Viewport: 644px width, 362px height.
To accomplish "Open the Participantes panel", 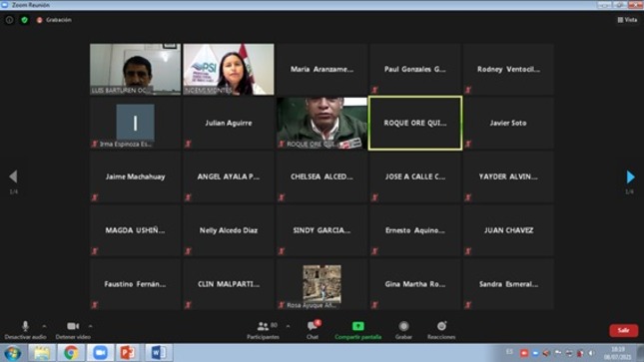I will click(263, 330).
